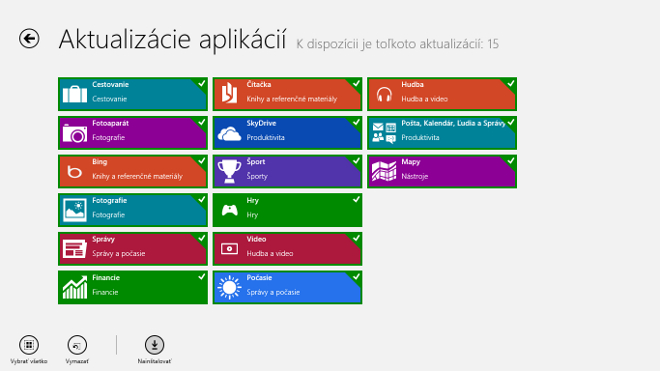Viewport: 660px width, 371px height.
Task: Click the Vymazať icon
Action: (x=77, y=345)
